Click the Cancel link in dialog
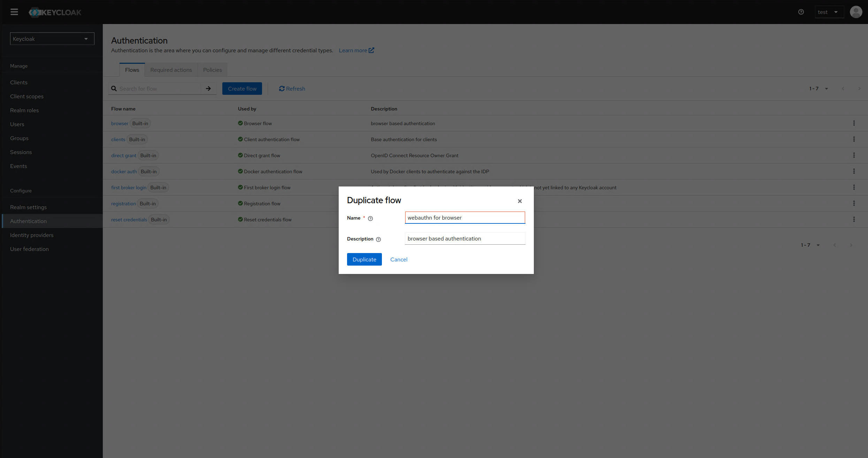This screenshot has width=868, height=458. (x=399, y=259)
